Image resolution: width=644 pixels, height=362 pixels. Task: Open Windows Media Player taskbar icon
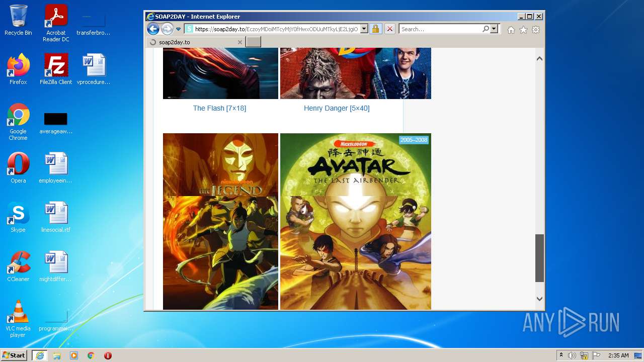(74, 355)
